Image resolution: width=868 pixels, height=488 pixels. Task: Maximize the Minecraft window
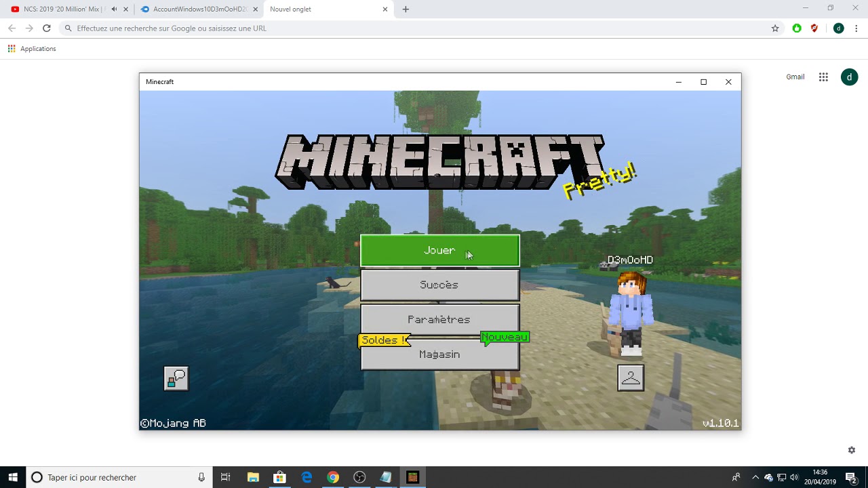(703, 82)
